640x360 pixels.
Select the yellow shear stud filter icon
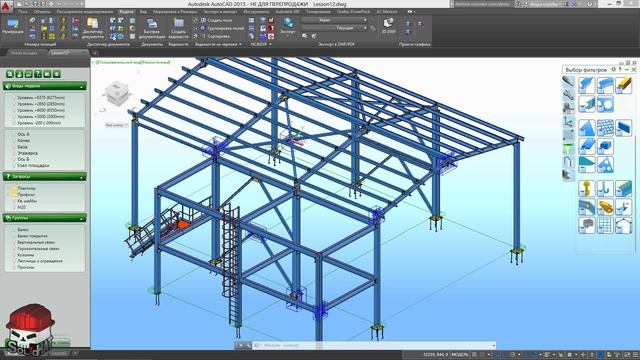(605, 207)
